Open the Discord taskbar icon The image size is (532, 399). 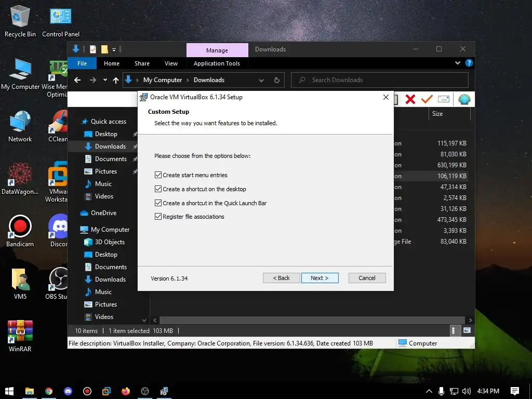click(68, 391)
